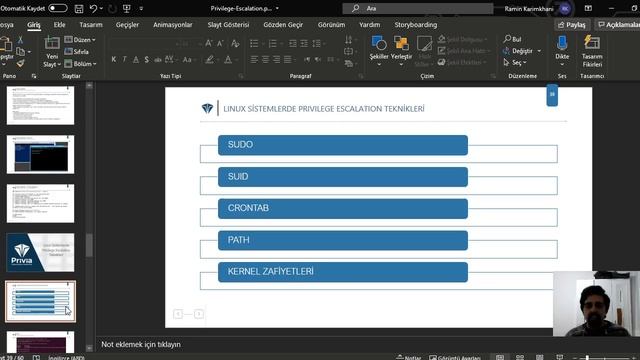Open the Görünüm tab
The image size is (640, 360).
pos(331,25)
